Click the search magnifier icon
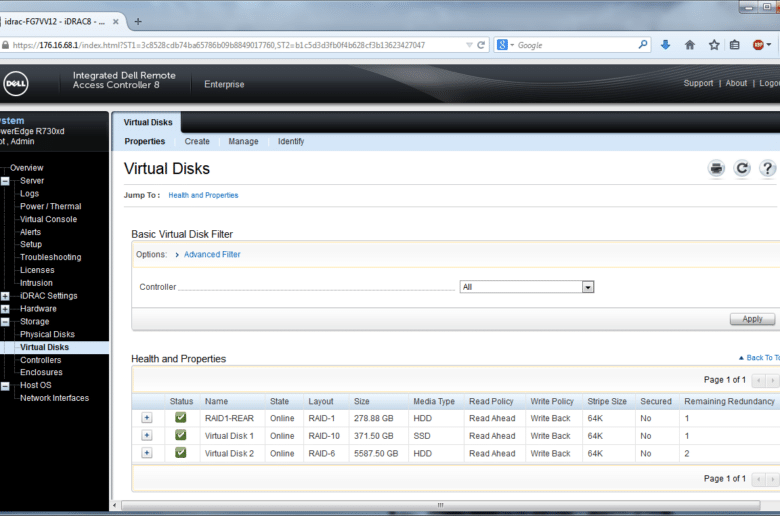Viewport: 780px width, 516px height. (643, 45)
